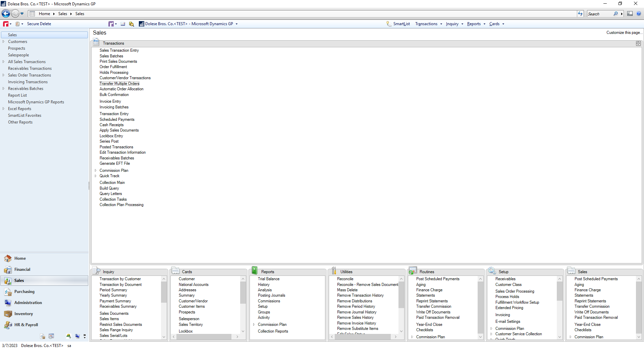
Task: Expand the Excel Reports tree node
Action: [4, 109]
